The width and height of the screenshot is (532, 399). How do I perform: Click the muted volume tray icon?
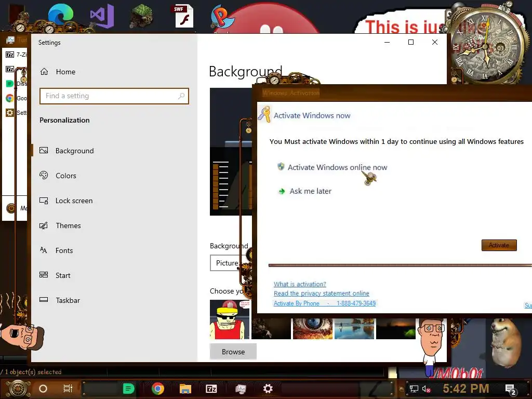426,389
